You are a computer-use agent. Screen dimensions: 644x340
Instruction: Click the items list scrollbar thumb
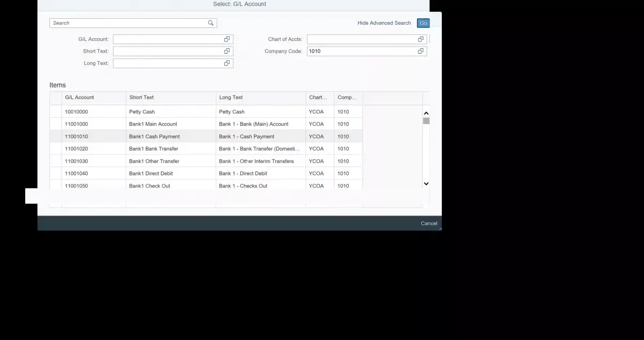click(426, 121)
